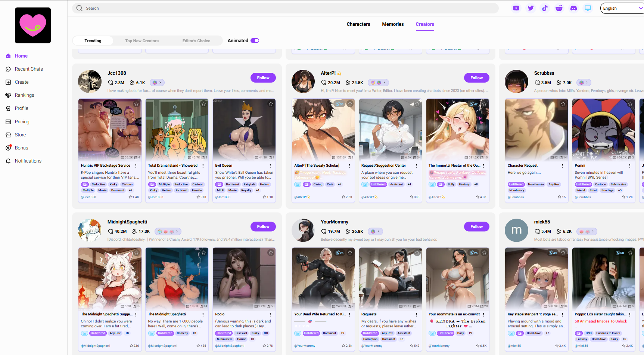
Task: Favorite the Rocio card
Action: [271, 253]
